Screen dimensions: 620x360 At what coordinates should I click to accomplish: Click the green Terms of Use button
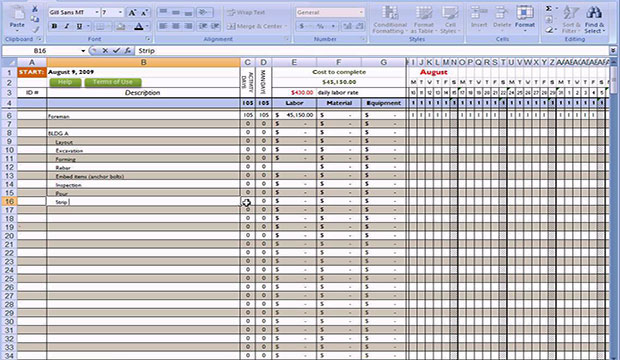[x=113, y=82]
